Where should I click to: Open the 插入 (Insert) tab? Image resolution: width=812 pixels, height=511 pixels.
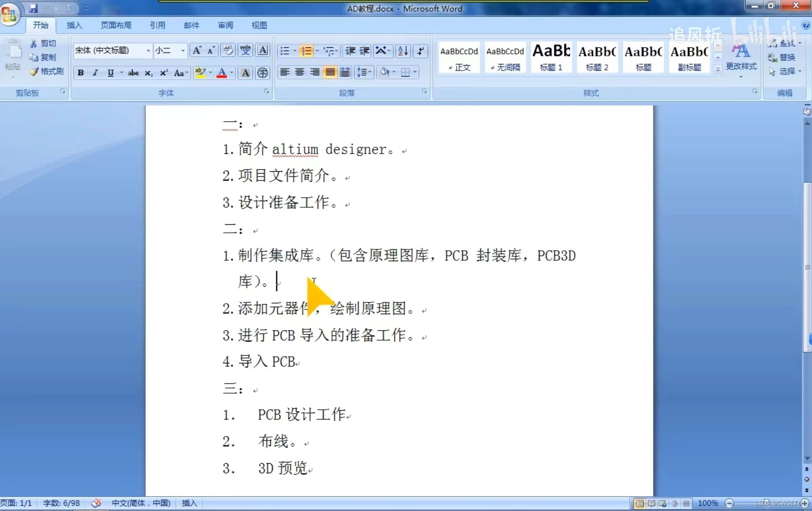[x=74, y=25]
